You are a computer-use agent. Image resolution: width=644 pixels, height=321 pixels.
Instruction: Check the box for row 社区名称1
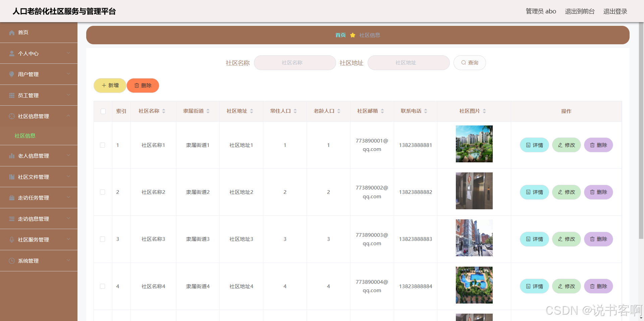103,145
